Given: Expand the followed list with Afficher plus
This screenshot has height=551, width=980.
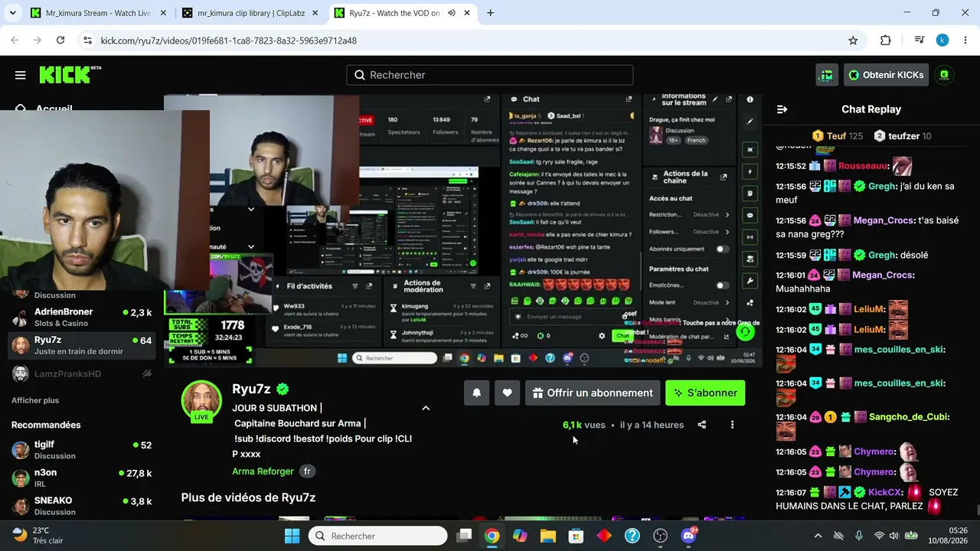Looking at the screenshot, I should click(x=35, y=400).
